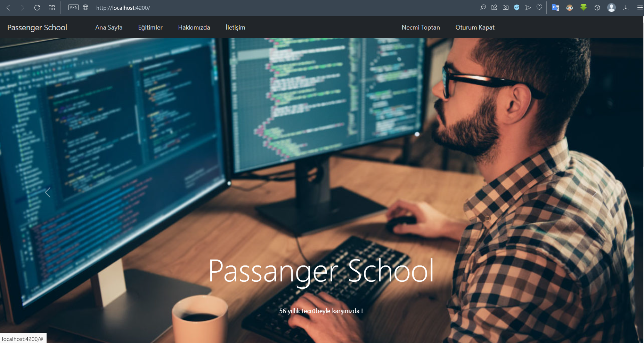Open the Hakkımızda page link

[x=194, y=27]
